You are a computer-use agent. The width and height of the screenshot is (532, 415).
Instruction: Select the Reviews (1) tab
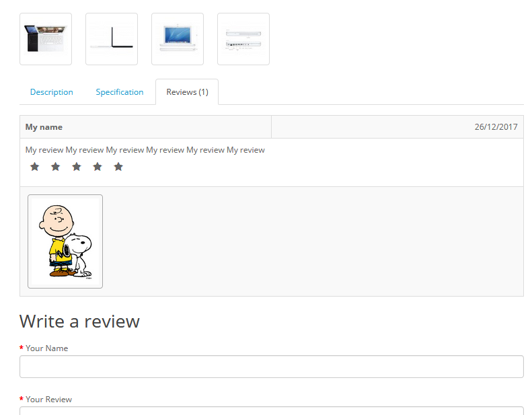click(x=187, y=92)
